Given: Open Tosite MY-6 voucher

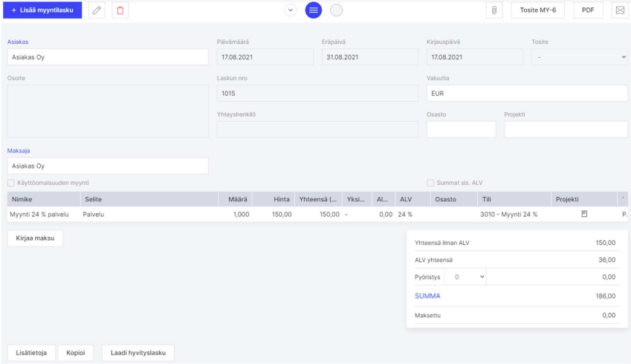Looking at the screenshot, I should [x=537, y=10].
